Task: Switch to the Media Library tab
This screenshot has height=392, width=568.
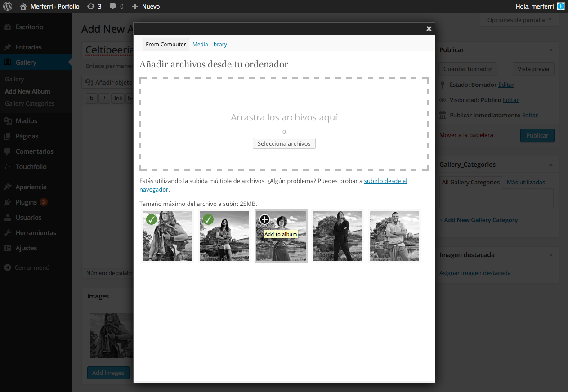Action: 210,45
